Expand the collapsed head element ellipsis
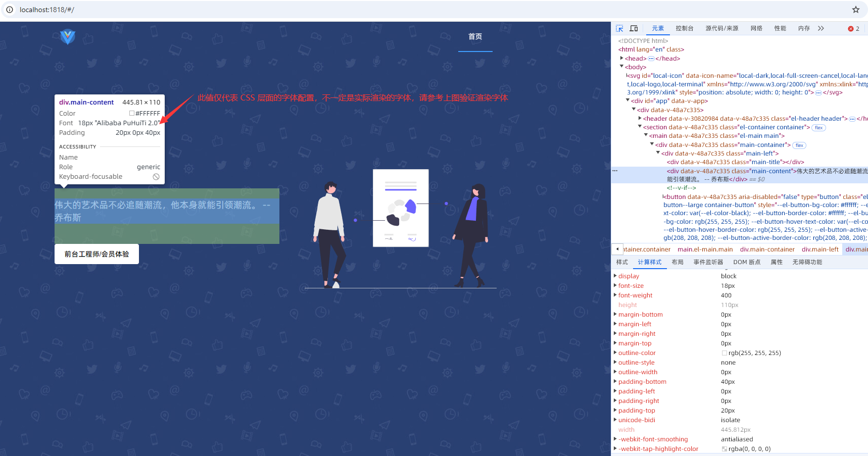The height and width of the screenshot is (456, 868). [x=651, y=59]
